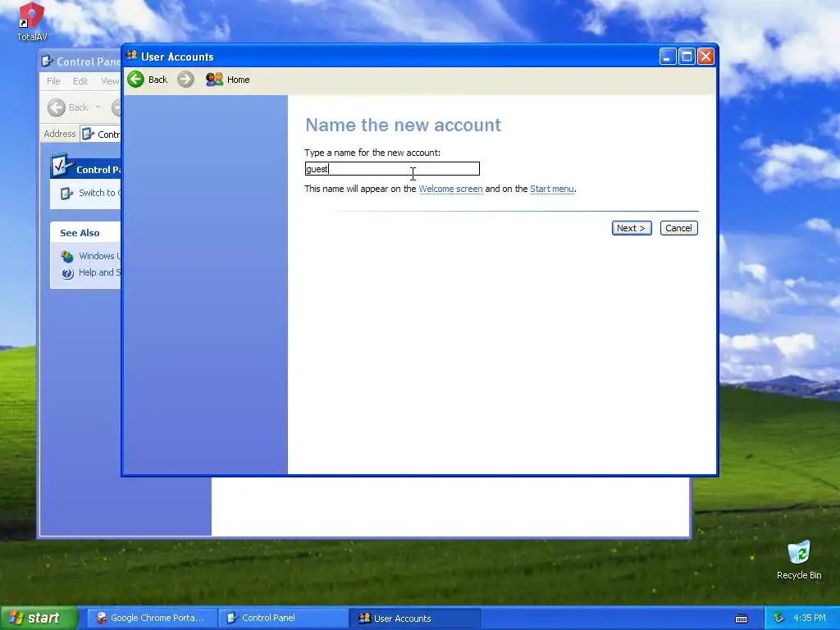Switch to Google Chrome Portable taskbar item
The width and height of the screenshot is (840, 630).
tap(152, 619)
